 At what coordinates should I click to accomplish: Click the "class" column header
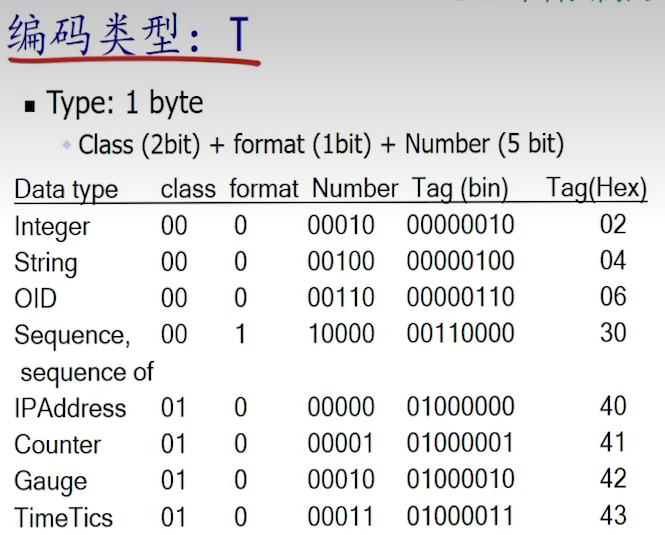coord(188,189)
